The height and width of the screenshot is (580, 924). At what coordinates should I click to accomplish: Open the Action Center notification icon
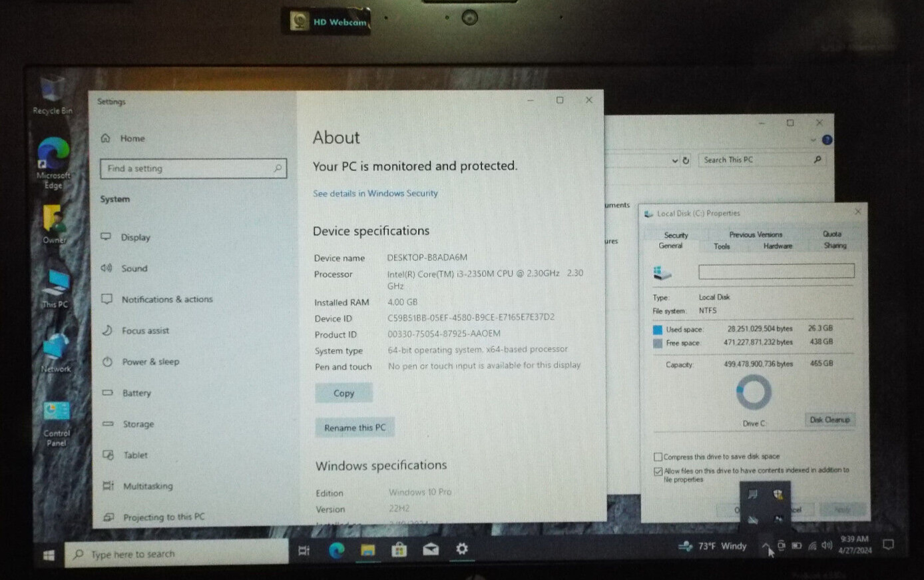(888, 544)
